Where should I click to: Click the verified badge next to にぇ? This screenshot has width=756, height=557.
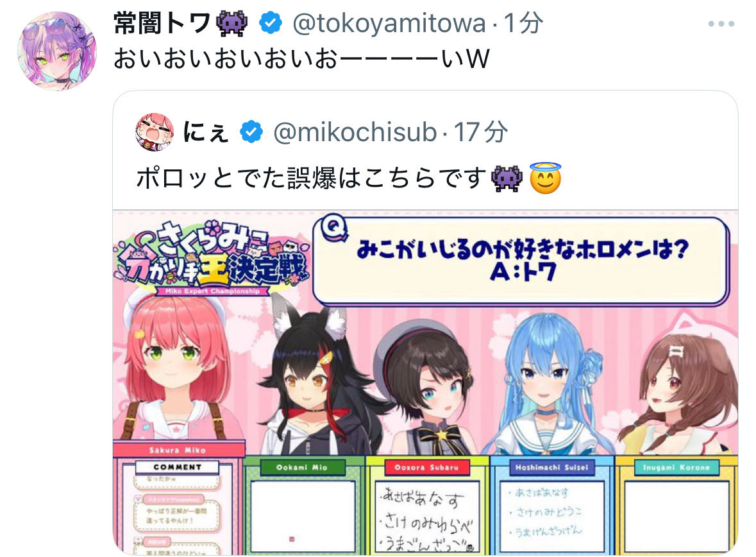pos(251,132)
